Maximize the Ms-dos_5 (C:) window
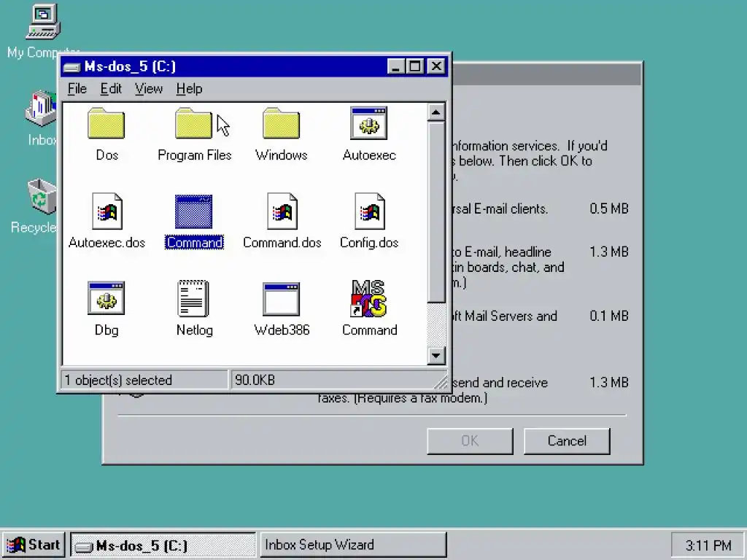The image size is (747, 560). pyautogui.click(x=414, y=66)
